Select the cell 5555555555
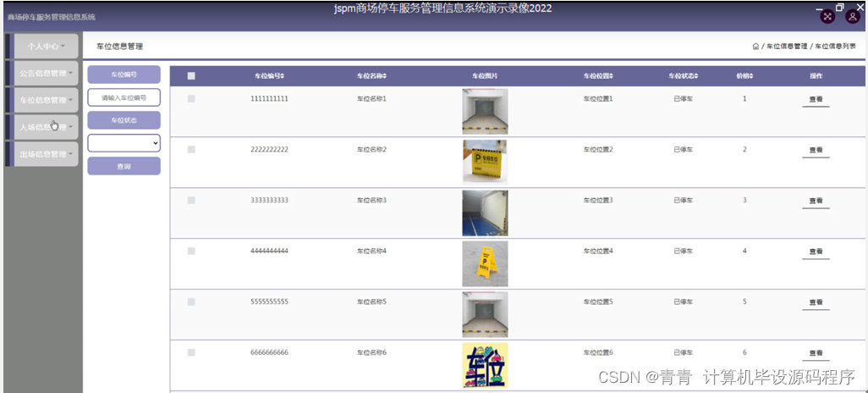Image resolution: width=868 pixels, height=393 pixels. (x=269, y=302)
